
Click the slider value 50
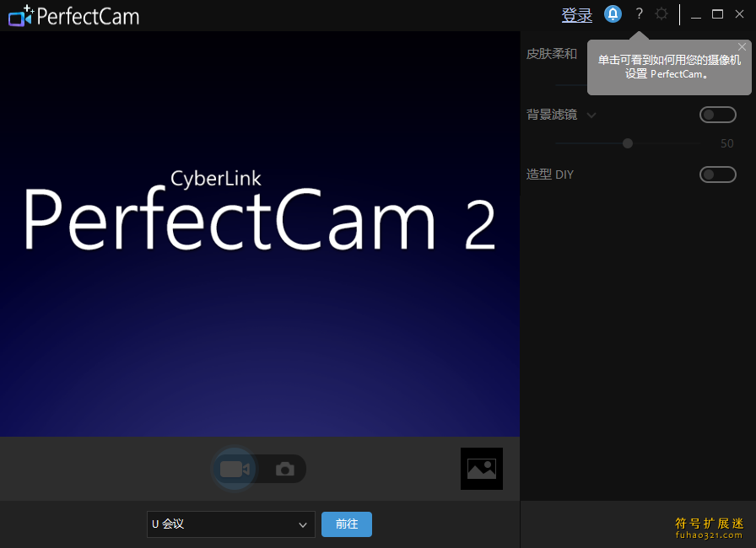click(x=727, y=143)
